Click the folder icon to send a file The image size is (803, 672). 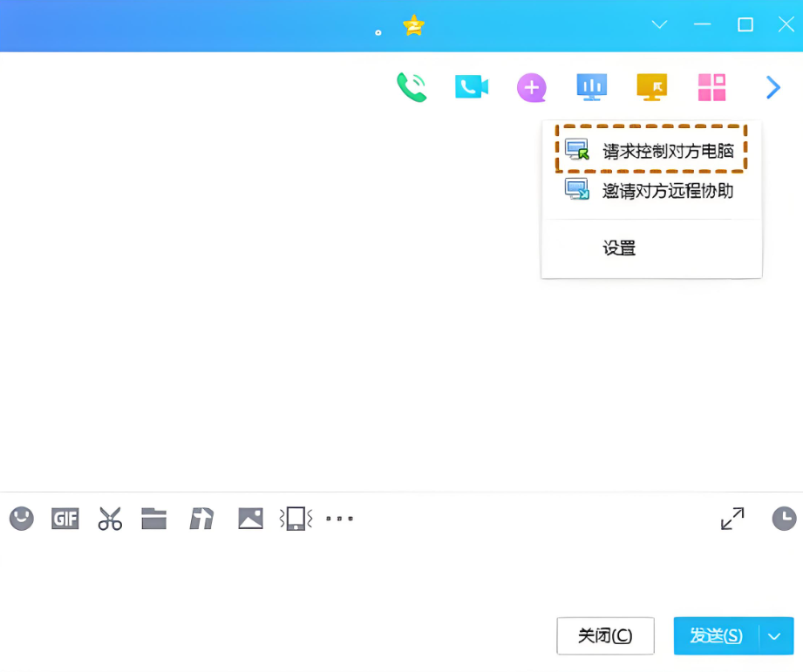click(154, 519)
